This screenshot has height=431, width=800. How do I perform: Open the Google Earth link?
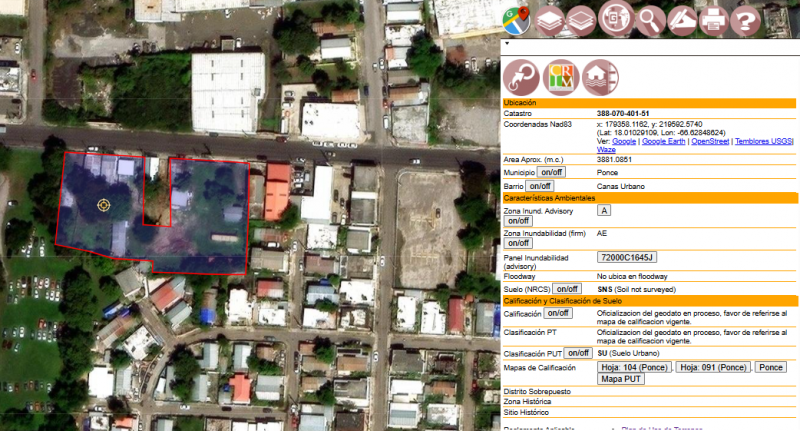click(664, 142)
